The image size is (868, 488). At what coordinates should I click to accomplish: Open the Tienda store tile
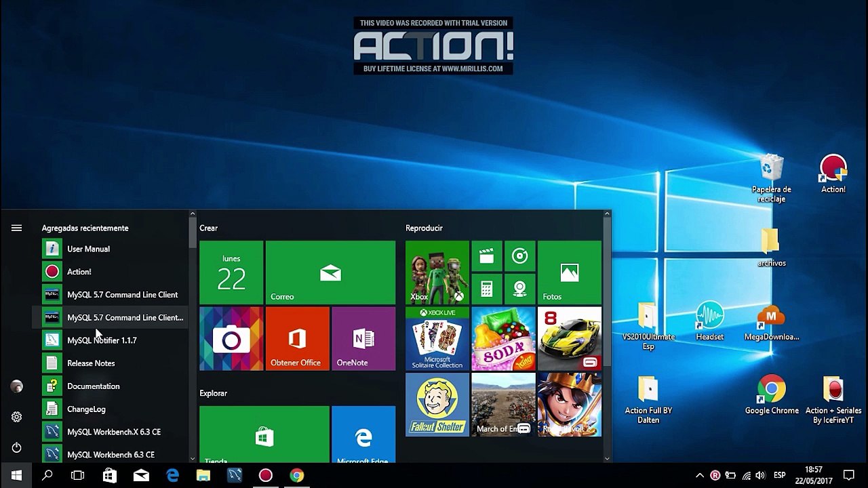click(x=264, y=434)
